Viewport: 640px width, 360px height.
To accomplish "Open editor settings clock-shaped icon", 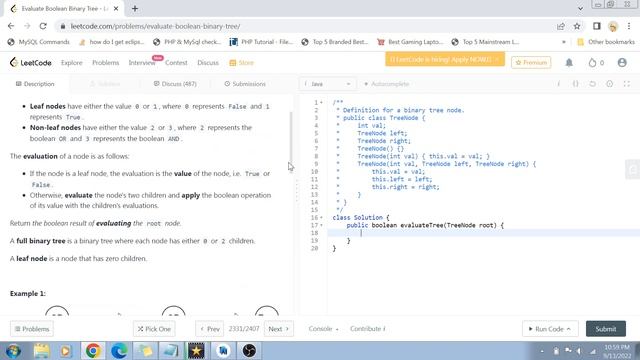I will pyautogui.click(x=609, y=84).
